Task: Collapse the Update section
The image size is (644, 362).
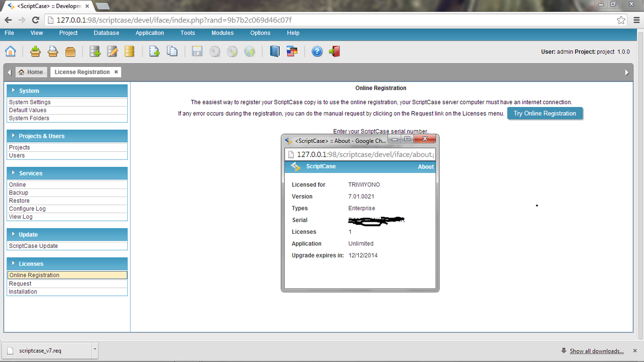Action: [x=67, y=234]
